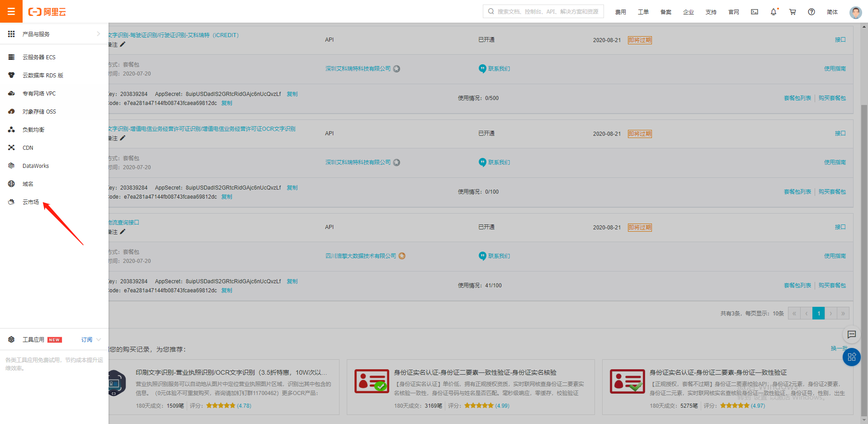The image size is (868, 424).
Task: Click the 使用情况: 0/500 usage text
Action: [478, 98]
